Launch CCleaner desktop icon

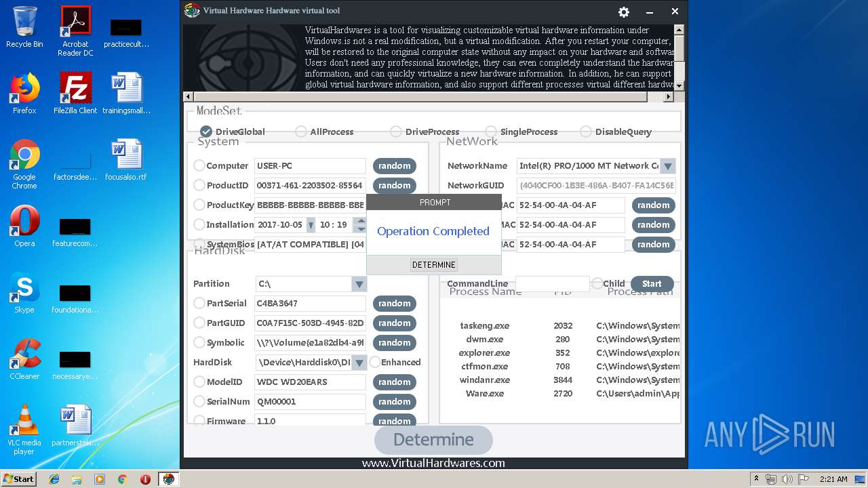point(24,359)
